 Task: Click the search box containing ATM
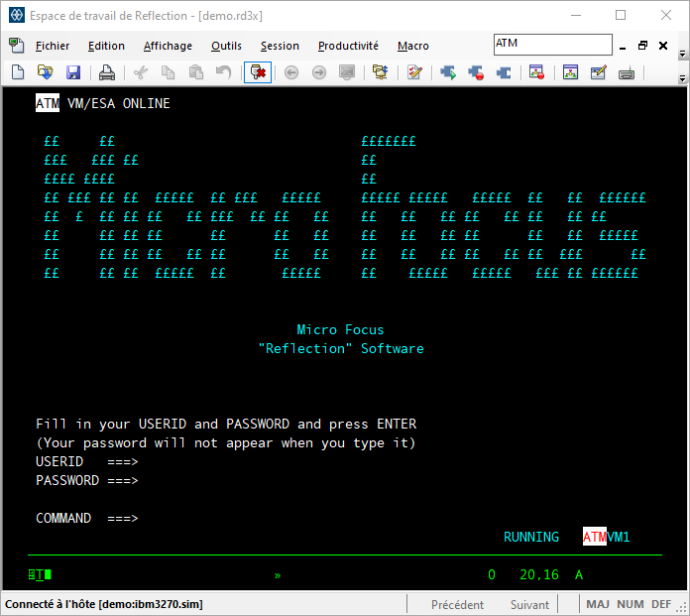coord(553,45)
